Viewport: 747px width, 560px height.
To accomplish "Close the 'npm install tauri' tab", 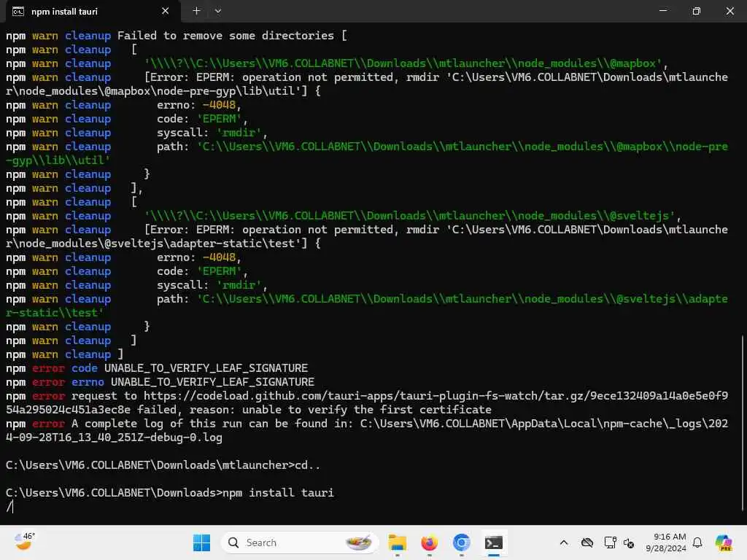I will pos(166,11).
